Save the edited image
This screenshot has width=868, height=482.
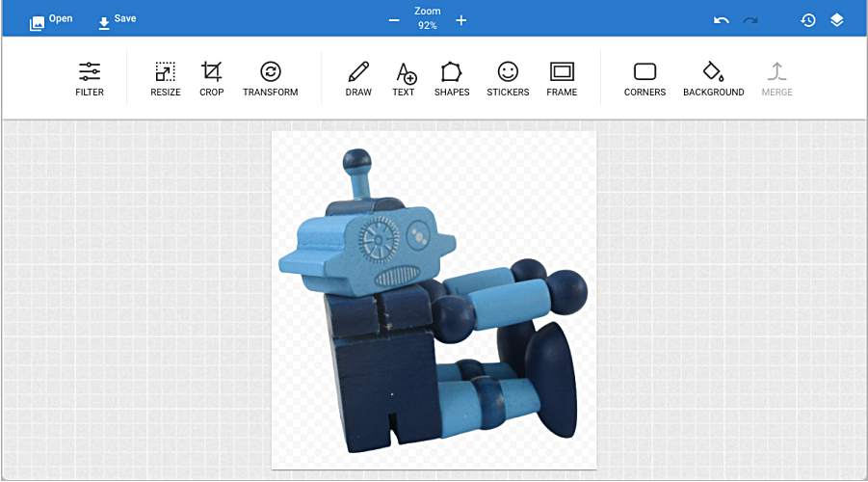tap(117, 20)
